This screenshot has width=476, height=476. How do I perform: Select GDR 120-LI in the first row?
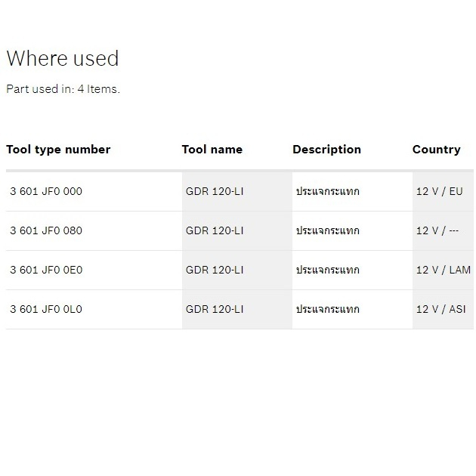[x=215, y=192]
